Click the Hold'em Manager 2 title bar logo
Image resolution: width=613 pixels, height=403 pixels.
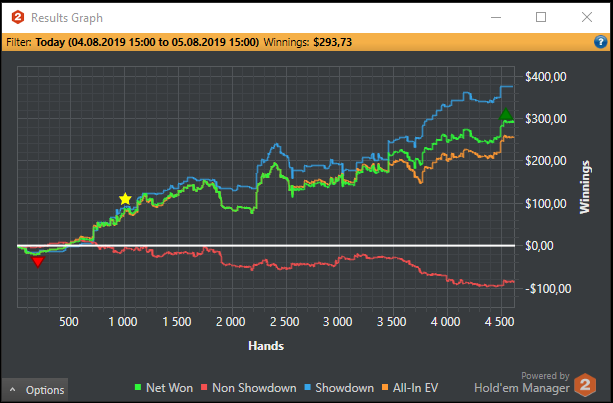click(18, 17)
